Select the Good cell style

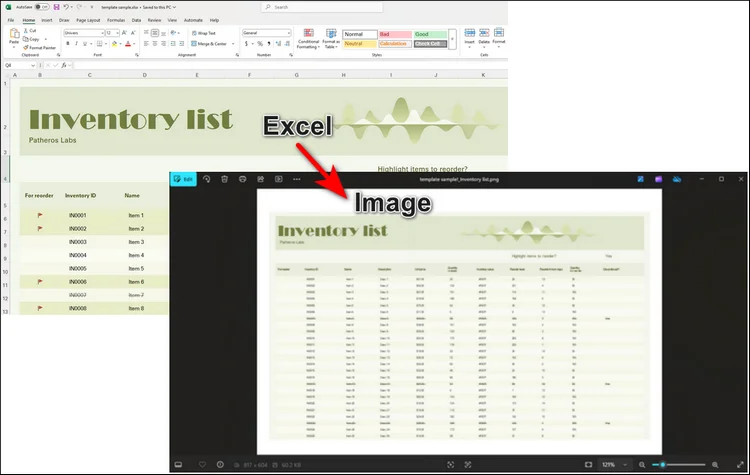coord(430,34)
